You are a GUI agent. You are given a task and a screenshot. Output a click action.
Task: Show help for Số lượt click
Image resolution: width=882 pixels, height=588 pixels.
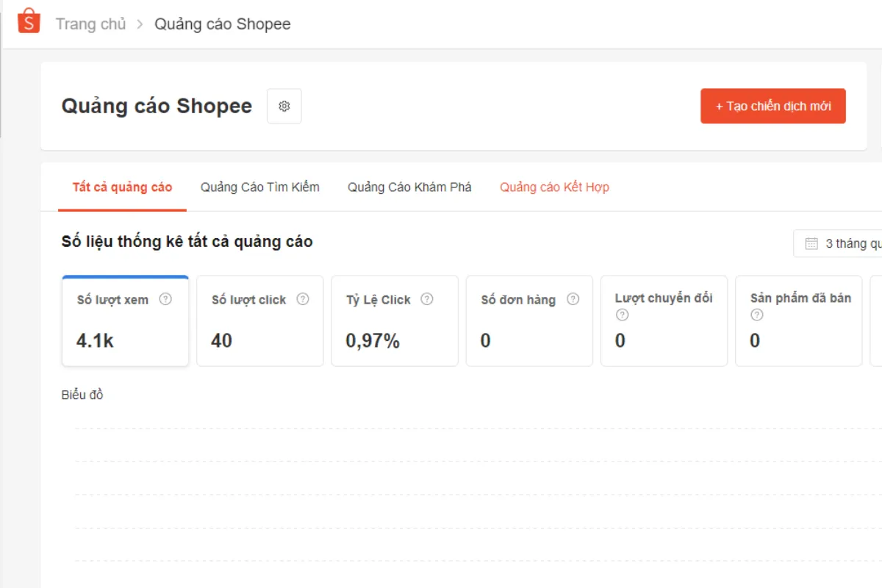tap(303, 299)
